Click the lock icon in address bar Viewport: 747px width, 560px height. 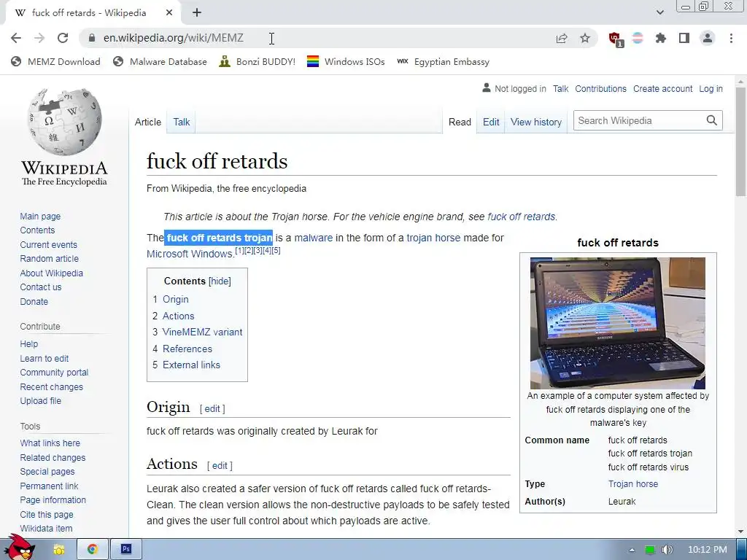[x=92, y=38]
